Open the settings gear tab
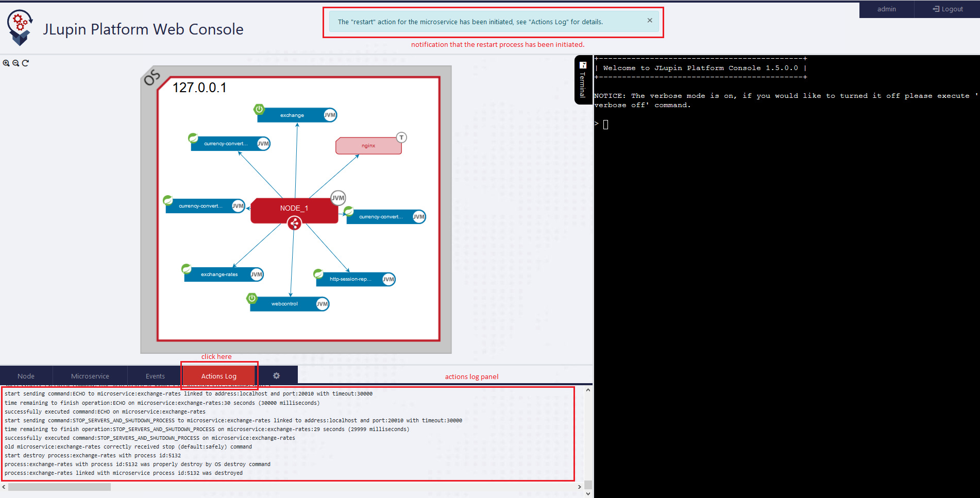This screenshot has width=980, height=498. [276, 376]
